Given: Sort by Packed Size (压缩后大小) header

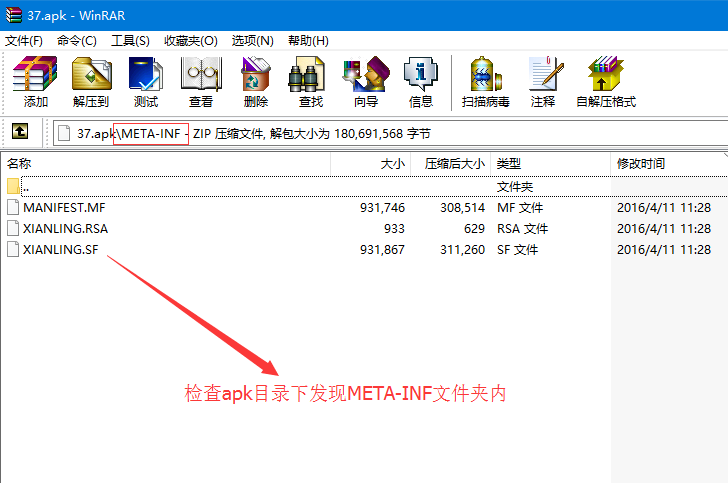Looking at the screenshot, I should (450, 163).
